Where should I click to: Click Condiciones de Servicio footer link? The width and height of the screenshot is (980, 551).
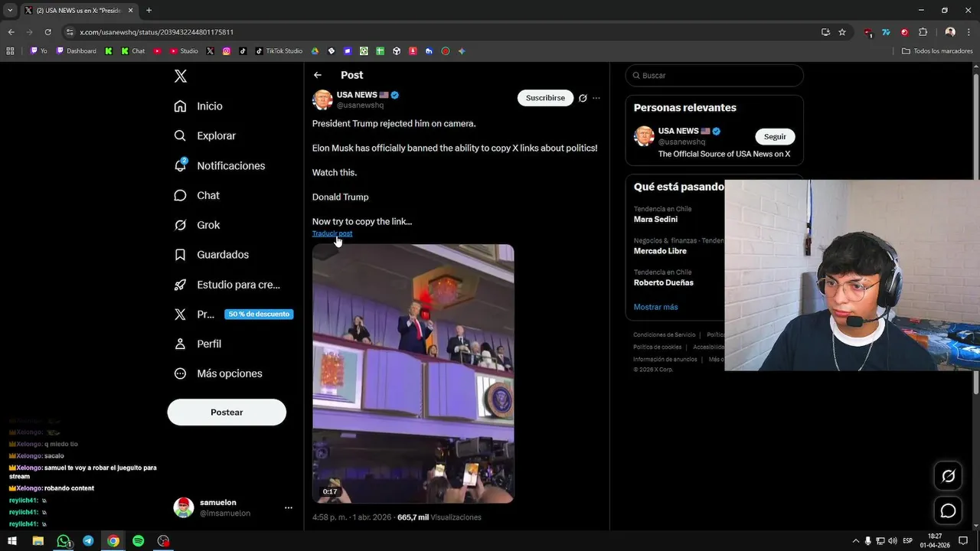664,334
